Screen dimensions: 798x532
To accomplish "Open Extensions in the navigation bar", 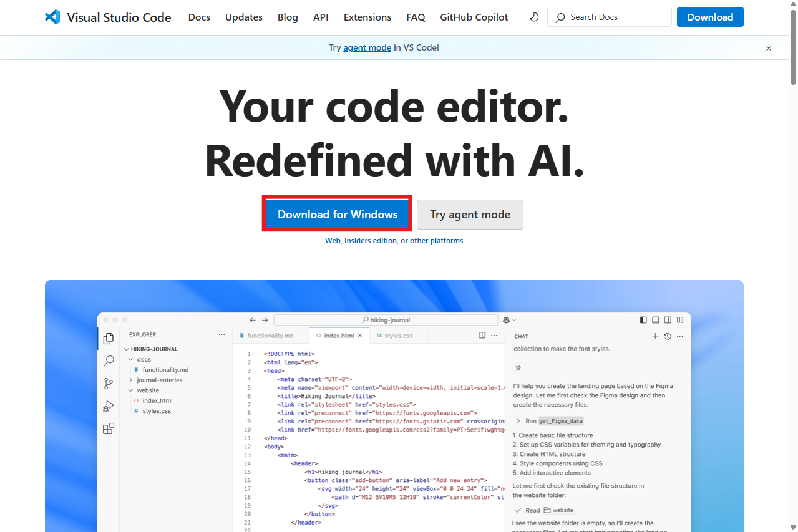I will coord(367,17).
